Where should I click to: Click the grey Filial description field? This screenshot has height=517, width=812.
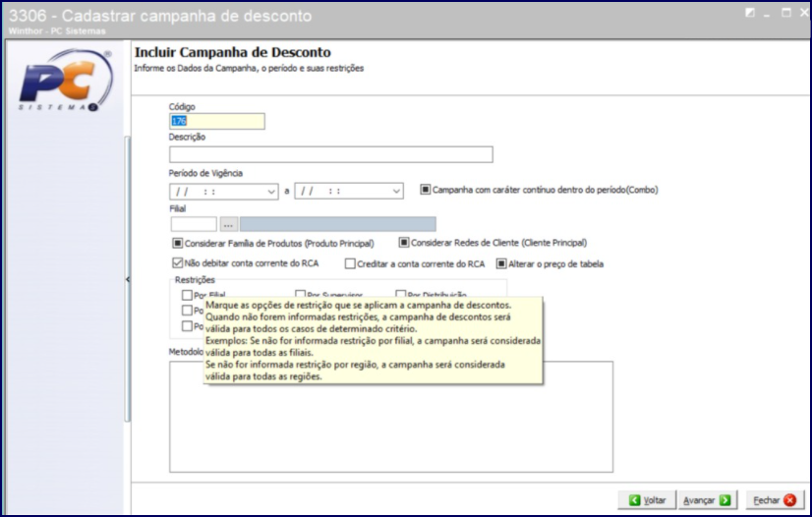337,224
